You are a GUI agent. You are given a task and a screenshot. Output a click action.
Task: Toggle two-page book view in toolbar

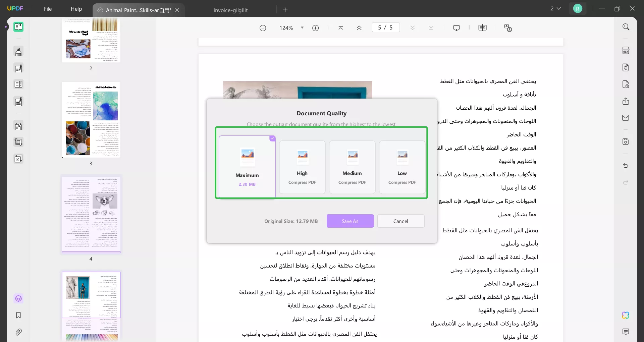(x=482, y=28)
